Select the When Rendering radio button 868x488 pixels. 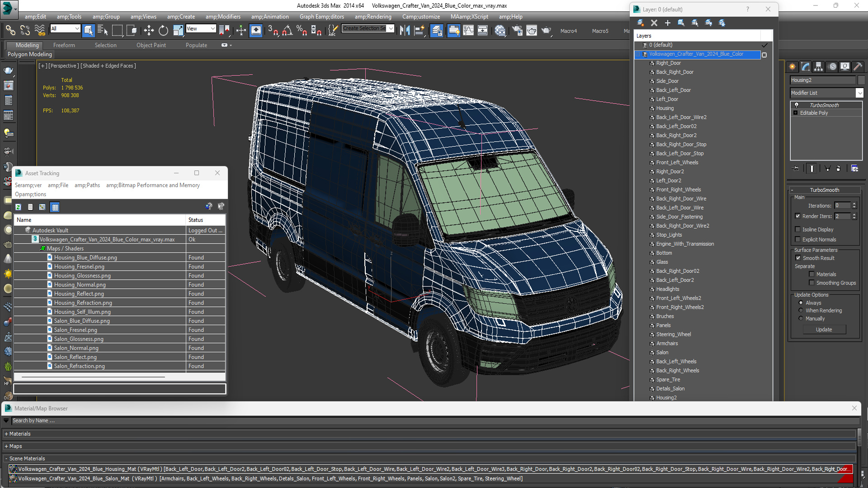(801, 310)
